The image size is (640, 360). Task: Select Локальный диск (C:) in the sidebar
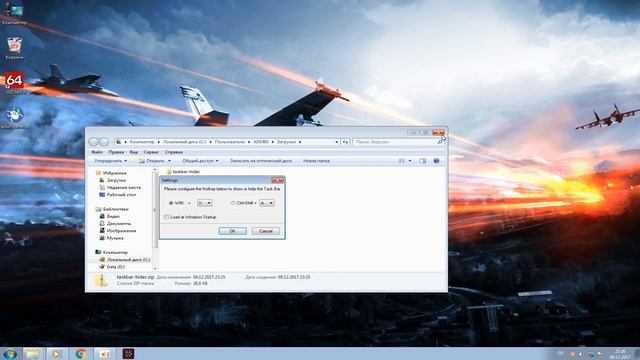click(x=124, y=260)
